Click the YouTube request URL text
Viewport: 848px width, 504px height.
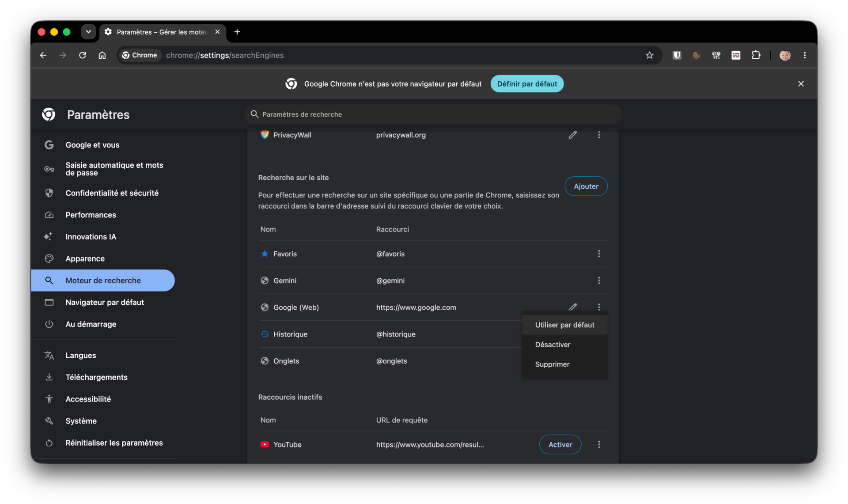pos(430,445)
